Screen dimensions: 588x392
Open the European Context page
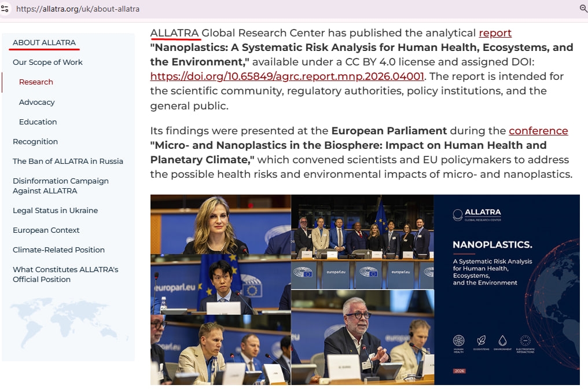click(46, 230)
